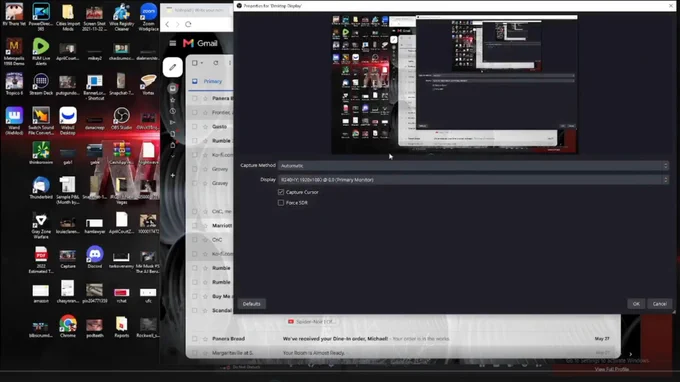Open the Spider-Noir attachment chip
The width and height of the screenshot is (680, 382).
(311, 322)
